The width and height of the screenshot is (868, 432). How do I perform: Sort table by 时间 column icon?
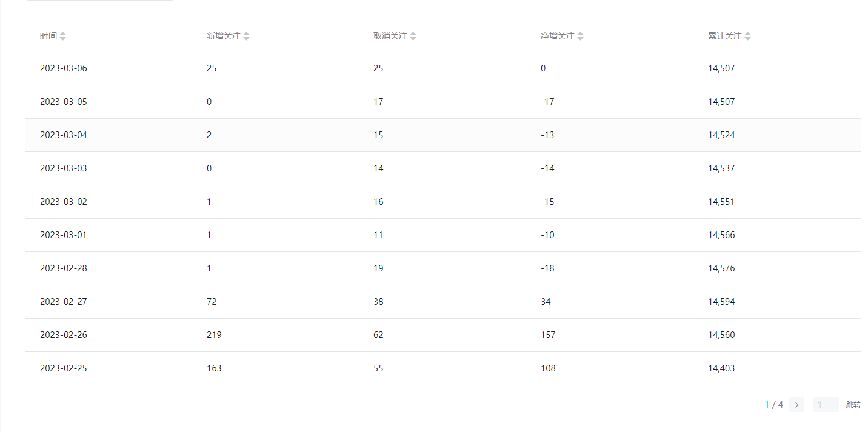[x=63, y=36]
